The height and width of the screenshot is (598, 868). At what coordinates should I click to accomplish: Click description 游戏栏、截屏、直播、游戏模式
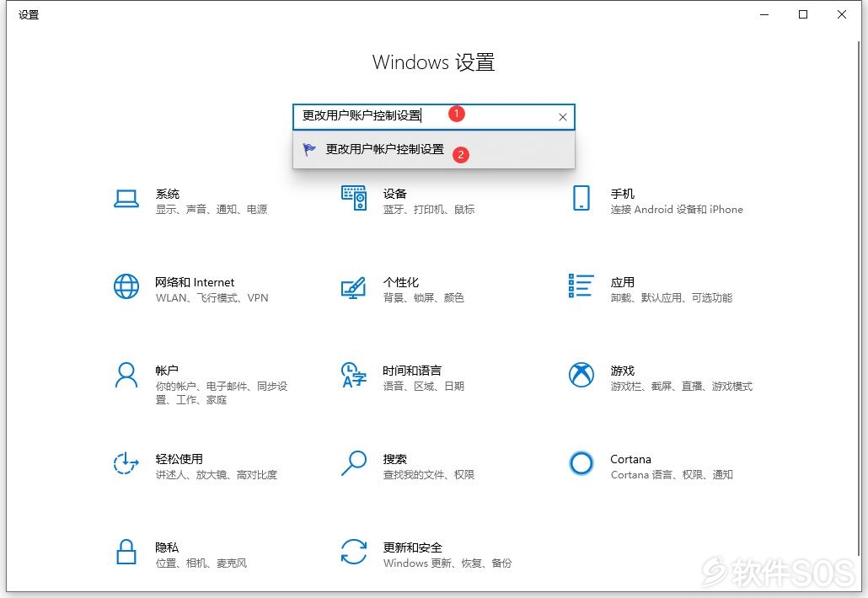pyautogui.click(x=682, y=386)
